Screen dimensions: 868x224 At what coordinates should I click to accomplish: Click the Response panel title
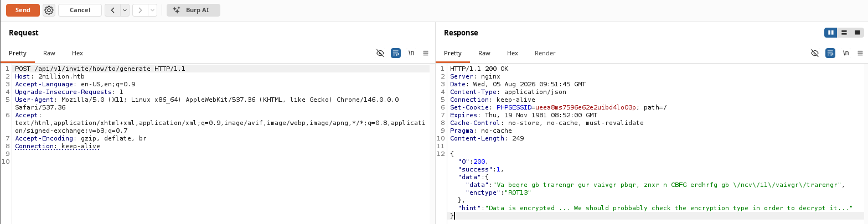pos(461,33)
